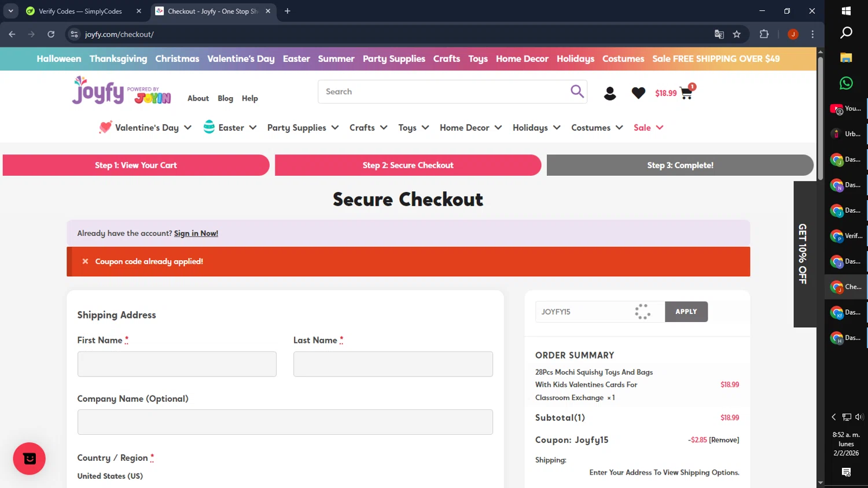Open Windows search on the taskbar
The height and width of the screenshot is (488, 868).
(x=846, y=32)
